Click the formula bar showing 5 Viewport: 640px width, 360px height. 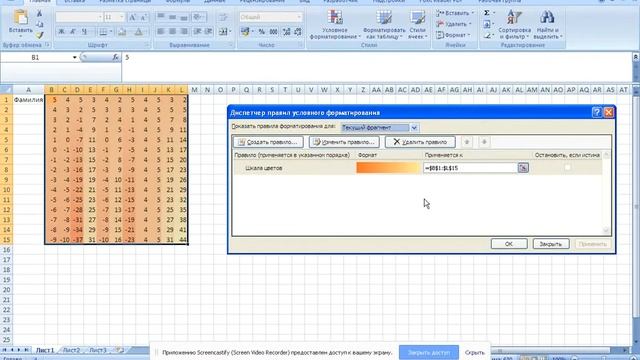coord(376,58)
